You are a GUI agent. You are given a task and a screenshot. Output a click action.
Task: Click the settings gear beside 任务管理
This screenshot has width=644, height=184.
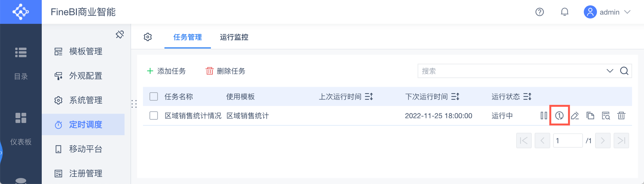(x=148, y=37)
